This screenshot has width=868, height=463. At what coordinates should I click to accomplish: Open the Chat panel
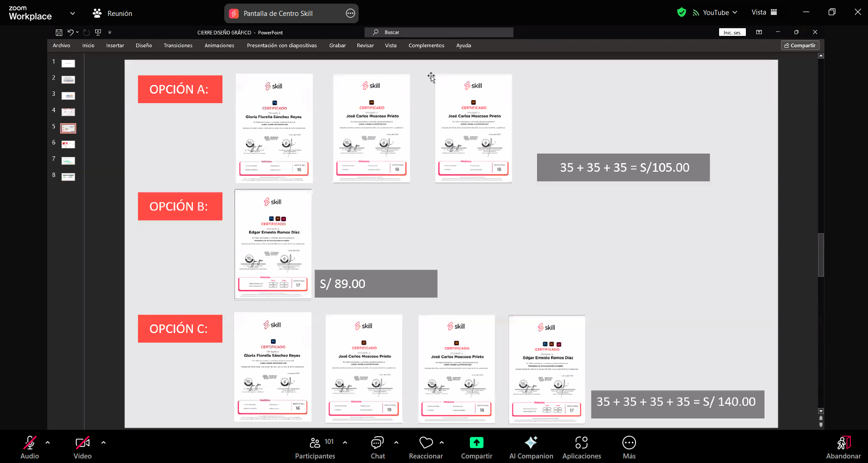(377, 443)
